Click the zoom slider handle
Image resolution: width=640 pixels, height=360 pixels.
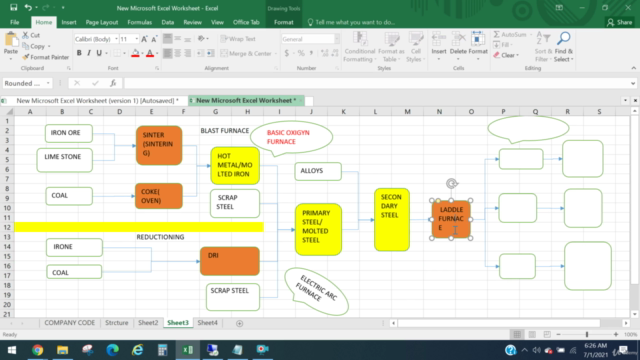(587, 334)
